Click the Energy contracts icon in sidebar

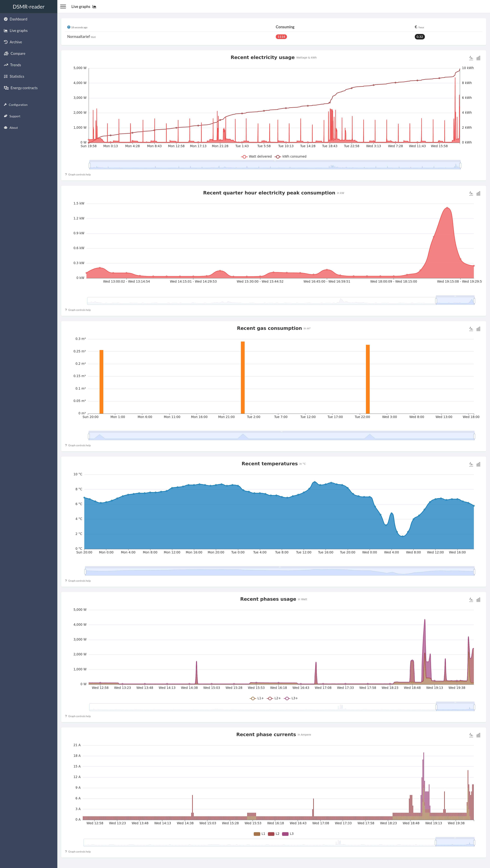click(6, 88)
